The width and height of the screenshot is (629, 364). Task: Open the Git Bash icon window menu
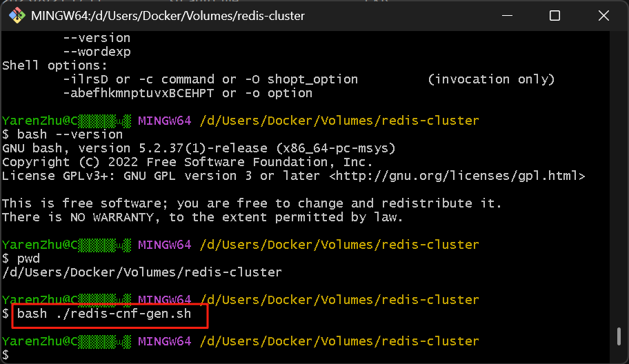(17, 16)
